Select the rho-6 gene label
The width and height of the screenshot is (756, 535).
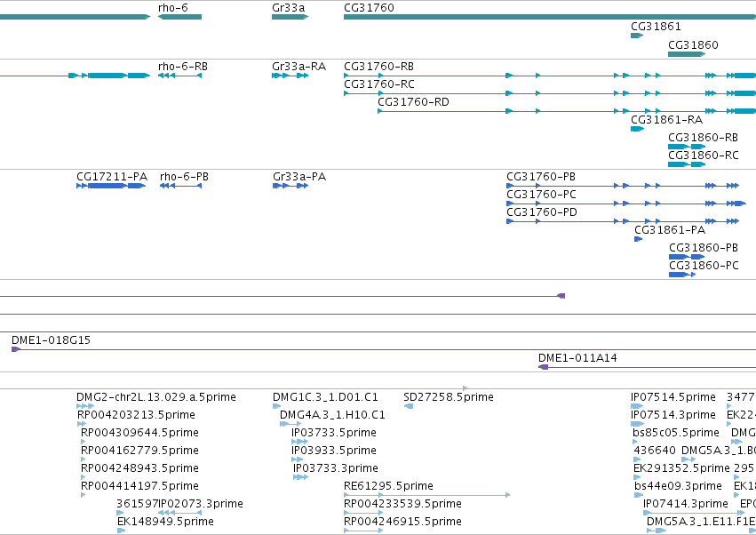point(172,8)
